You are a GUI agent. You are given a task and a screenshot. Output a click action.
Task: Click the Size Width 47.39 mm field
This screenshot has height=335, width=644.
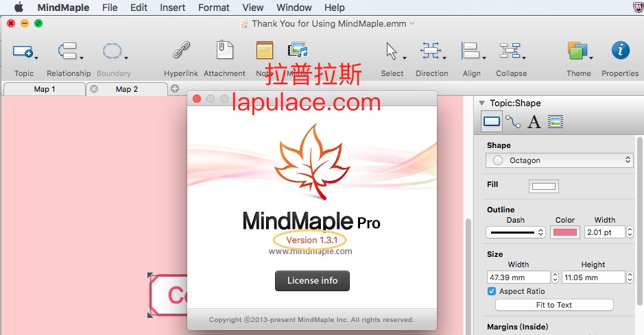518,277
